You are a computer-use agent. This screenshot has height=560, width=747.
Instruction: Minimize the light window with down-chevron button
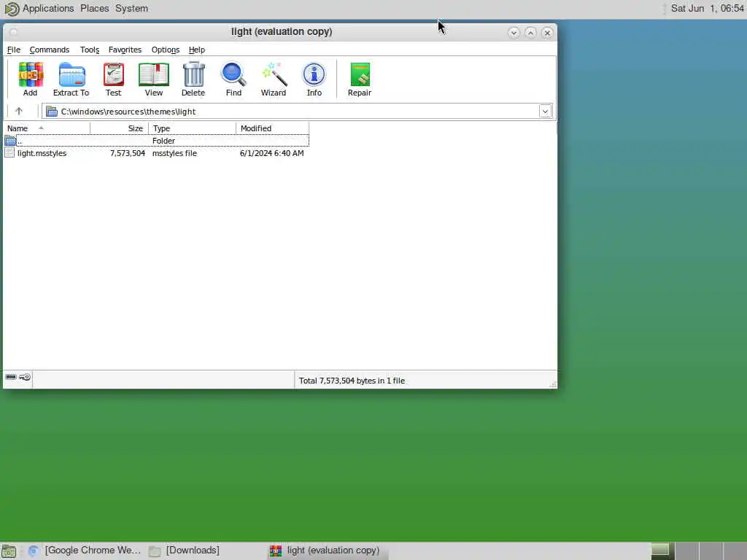pos(514,32)
